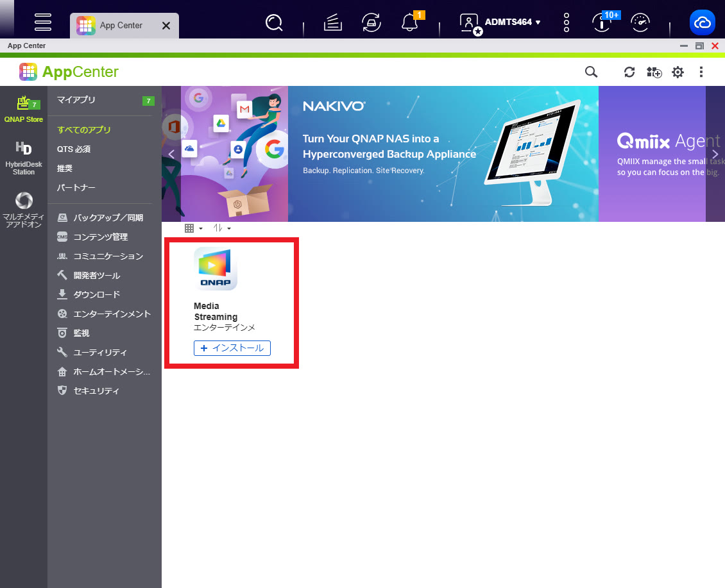Click the user account avatar icon
The image size is (725, 588).
tap(470, 23)
